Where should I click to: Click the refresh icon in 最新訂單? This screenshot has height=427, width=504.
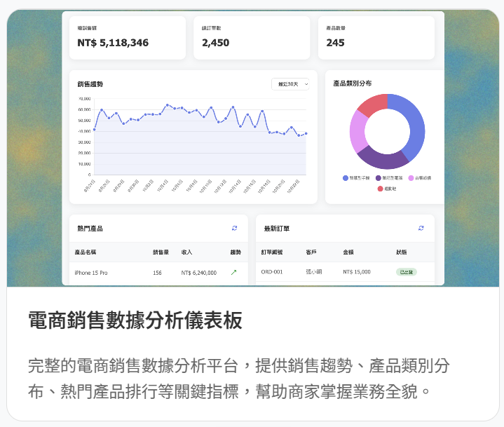pyautogui.click(x=421, y=229)
